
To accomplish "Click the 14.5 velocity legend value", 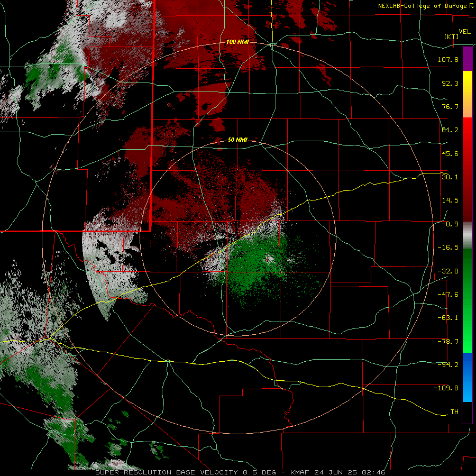I will coord(450,200).
